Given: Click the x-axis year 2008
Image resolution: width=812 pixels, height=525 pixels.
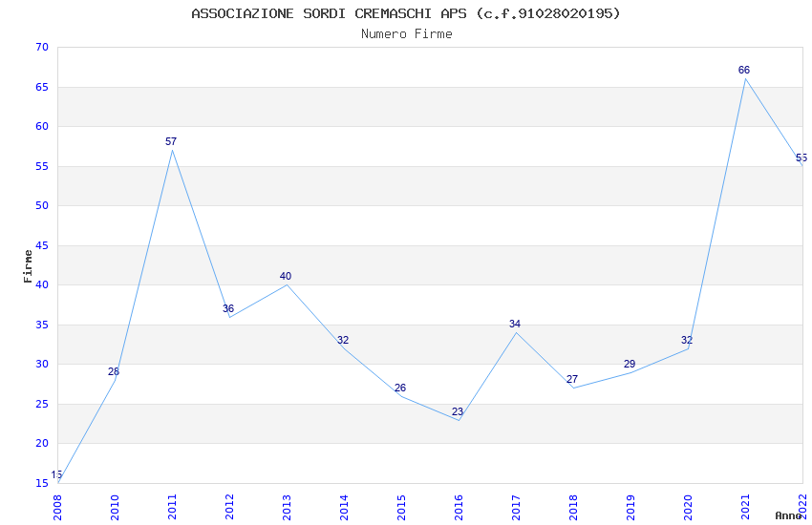Looking at the screenshot, I should click(x=57, y=507).
